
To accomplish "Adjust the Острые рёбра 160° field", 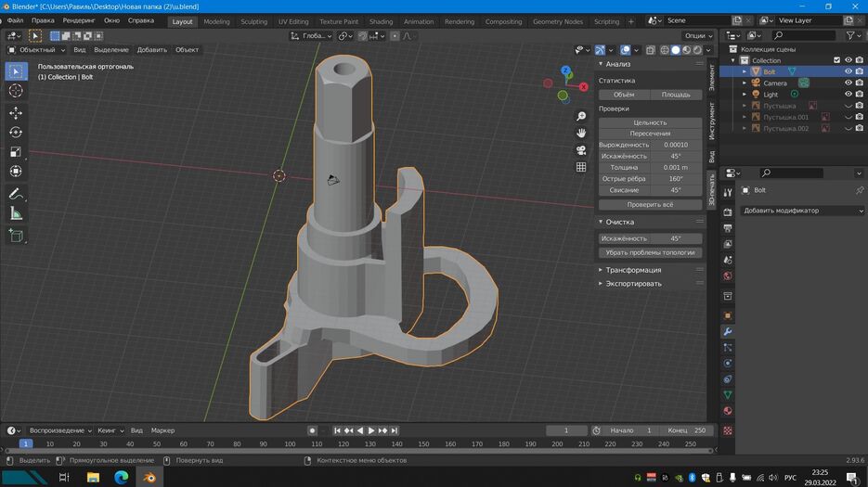I will pos(650,179).
